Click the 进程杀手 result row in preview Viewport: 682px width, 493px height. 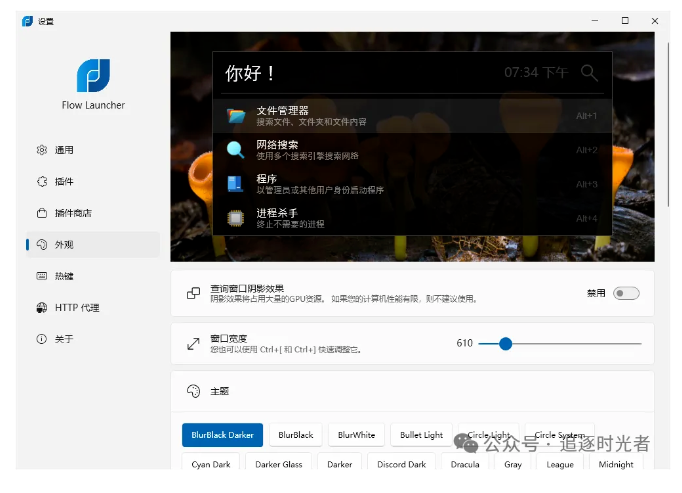(x=412, y=218)
